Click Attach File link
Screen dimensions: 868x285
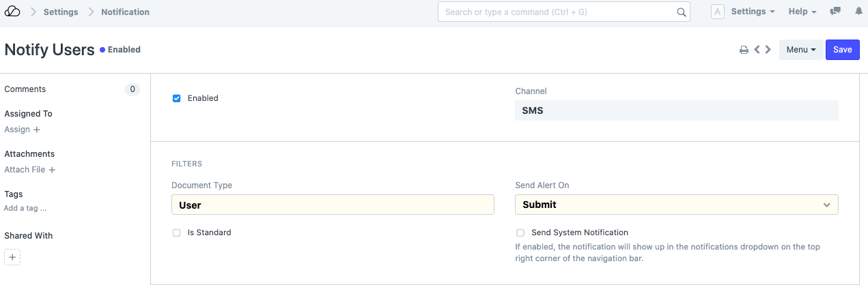coord(29,170)
